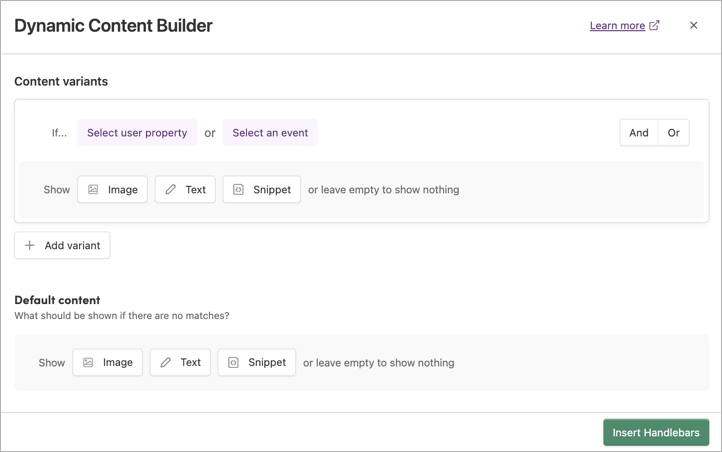
Task: Click the snippet code icon under Default content
Action: (233, 363)
